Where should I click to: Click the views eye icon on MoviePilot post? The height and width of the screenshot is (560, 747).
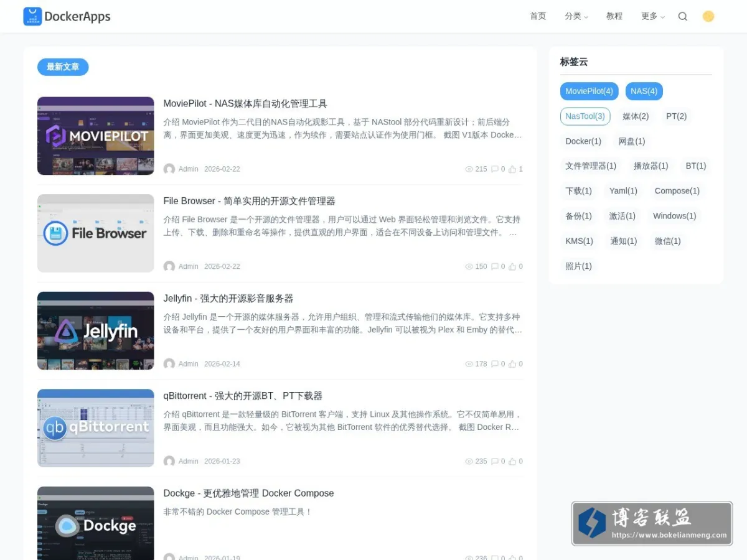[x=469, y=169]
